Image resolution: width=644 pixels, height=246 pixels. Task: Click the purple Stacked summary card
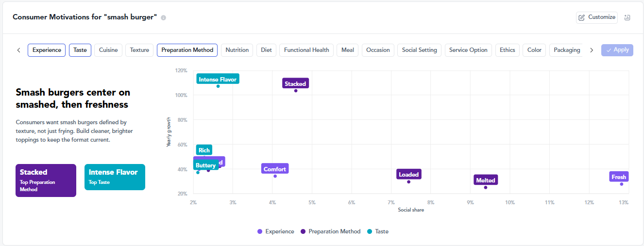[46, 180]
